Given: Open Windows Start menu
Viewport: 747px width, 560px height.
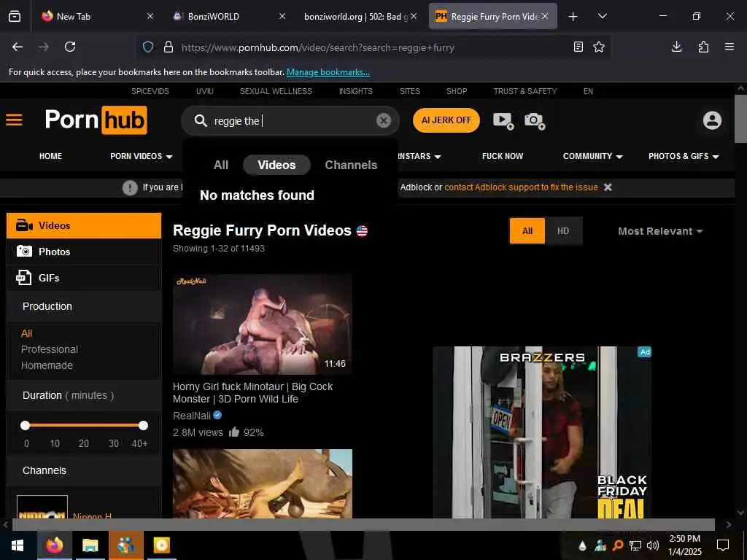Looking at the screenshot, I should [18, 545].
